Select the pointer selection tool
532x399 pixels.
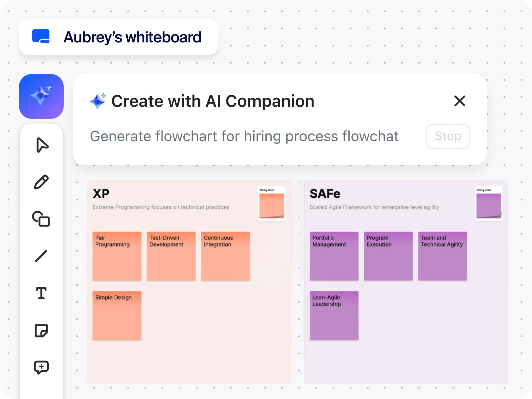pyautogui.click(x=41, y=145)
